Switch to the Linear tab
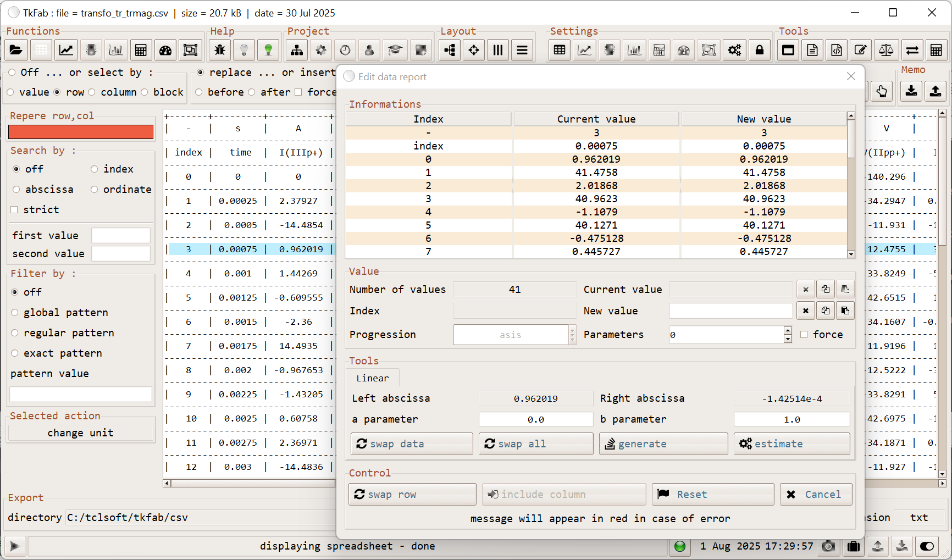Screen dimensions: 952x560 point(373,378)
